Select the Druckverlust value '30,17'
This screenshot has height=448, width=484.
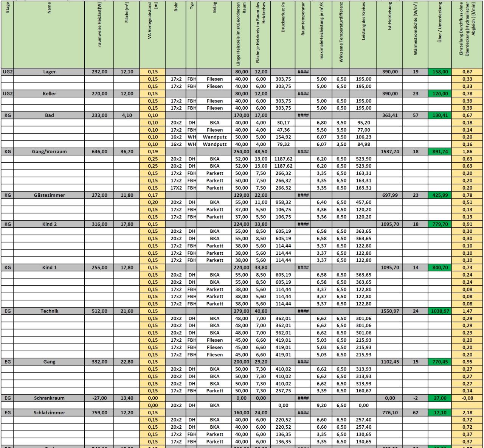(x=283, y=123)
